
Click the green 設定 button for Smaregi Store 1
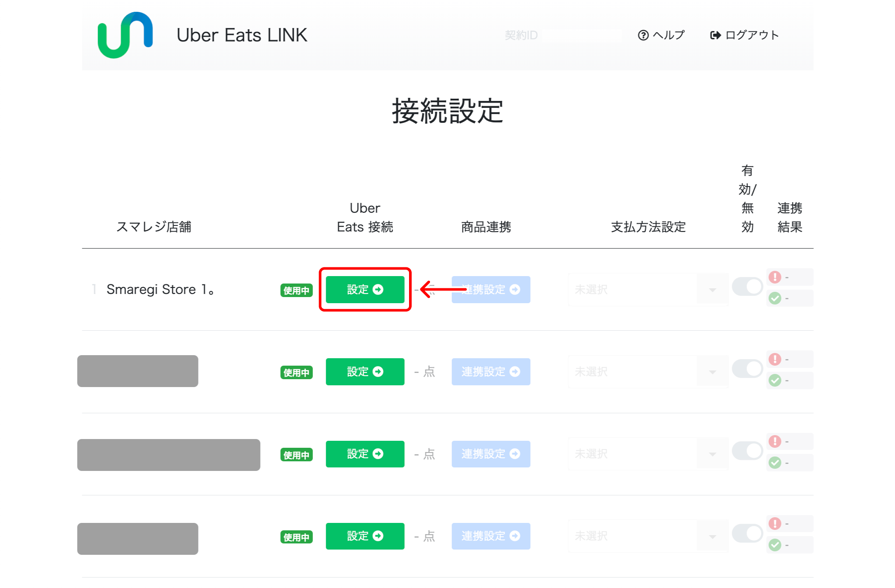click(x=365, y=290)
